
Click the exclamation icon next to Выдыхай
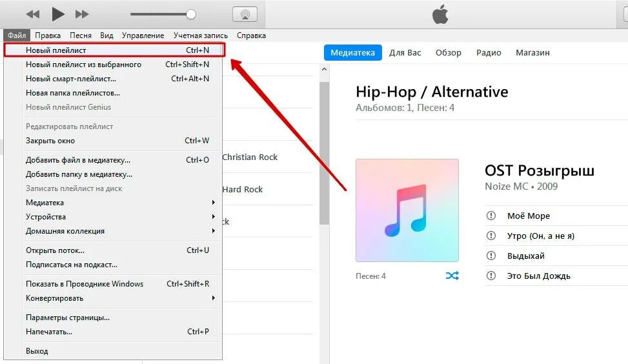tap(491, 256)
